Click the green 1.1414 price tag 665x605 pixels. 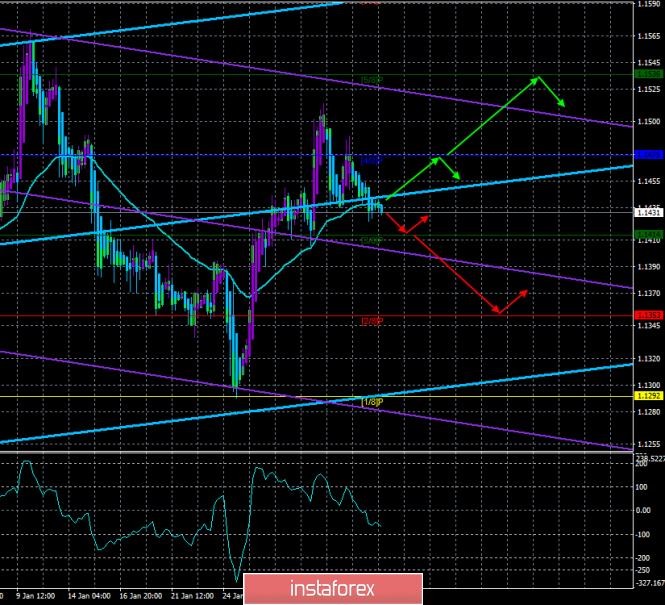[649, 235]
